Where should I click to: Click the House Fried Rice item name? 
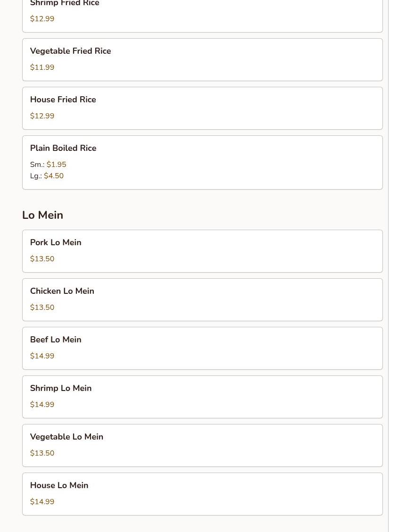tap(63, 100)
